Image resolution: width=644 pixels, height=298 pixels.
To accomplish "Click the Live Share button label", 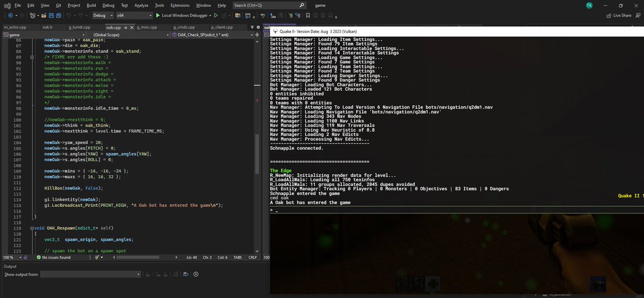I will click(x=622, y=16).
